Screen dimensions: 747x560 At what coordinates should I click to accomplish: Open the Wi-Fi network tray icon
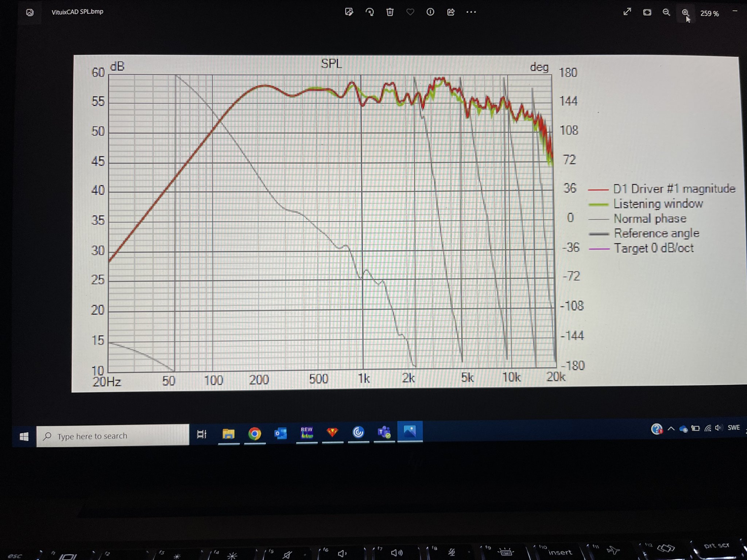[x=708, y=428]
